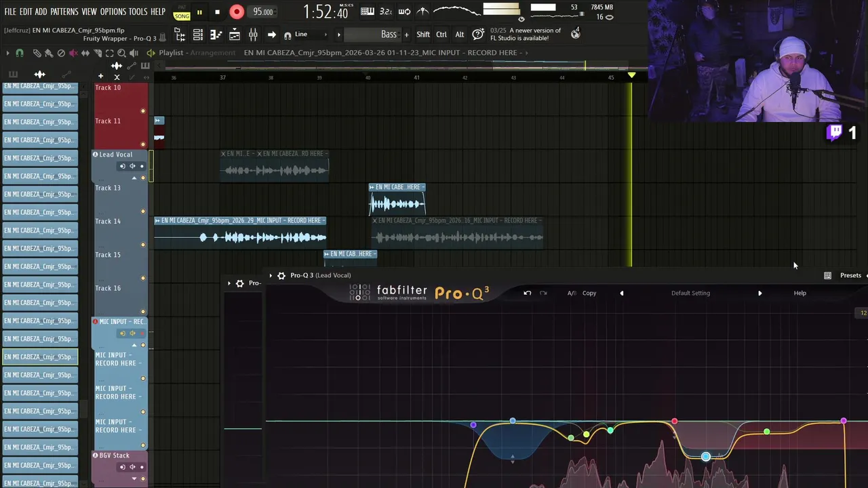This screenshot has height=488, width=868.
Task: Open the playlist options menu arrow
Action: pyautogui.click(x=7, y=53)
